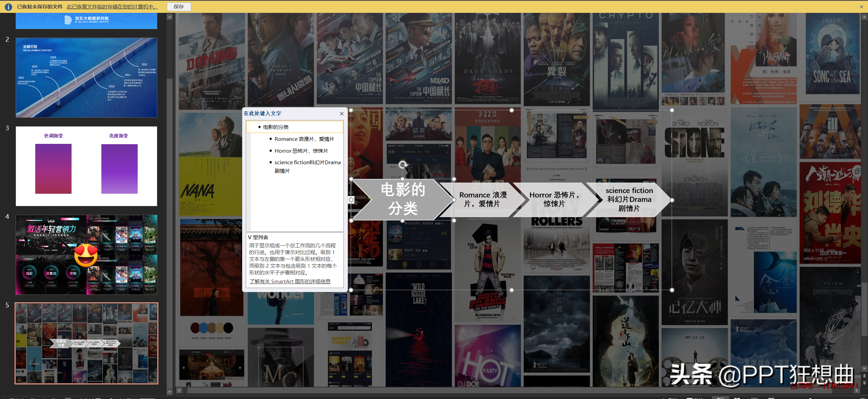Open the SmartArt 图形详细信息 help link
The height and width of the screenshot is (399, 868).
(x=290, y=281)
